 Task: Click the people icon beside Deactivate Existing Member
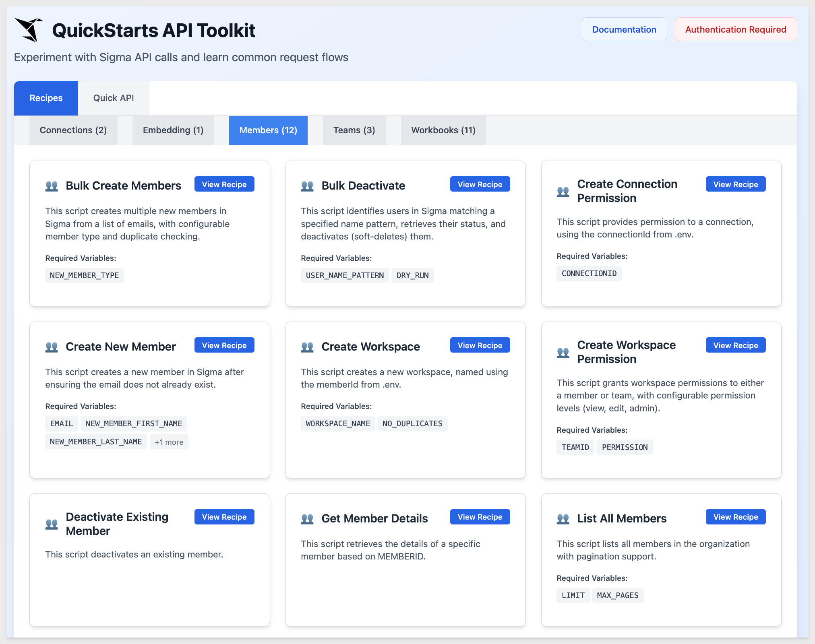pos(52,524)
